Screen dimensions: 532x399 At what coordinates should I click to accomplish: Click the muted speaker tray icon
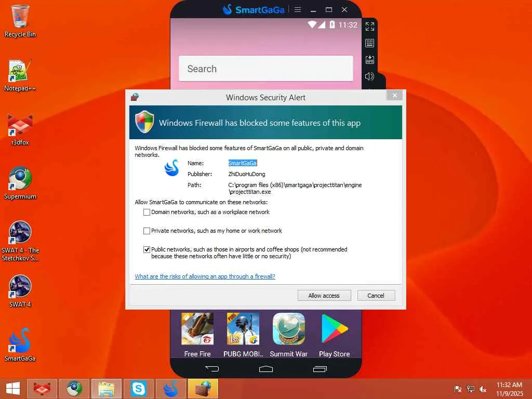click(483, 389)
